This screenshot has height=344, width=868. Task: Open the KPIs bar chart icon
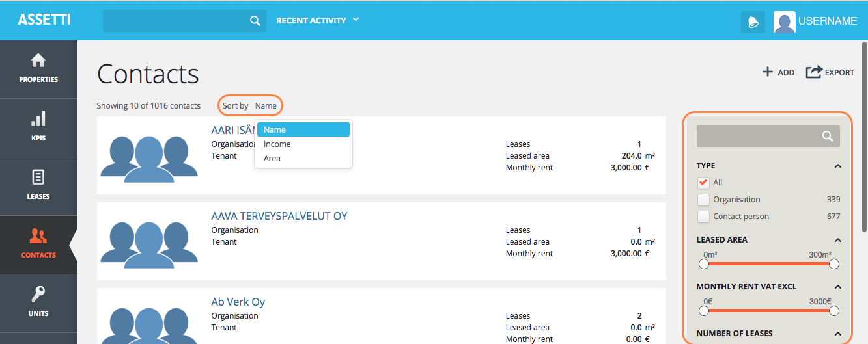[38, 118]
